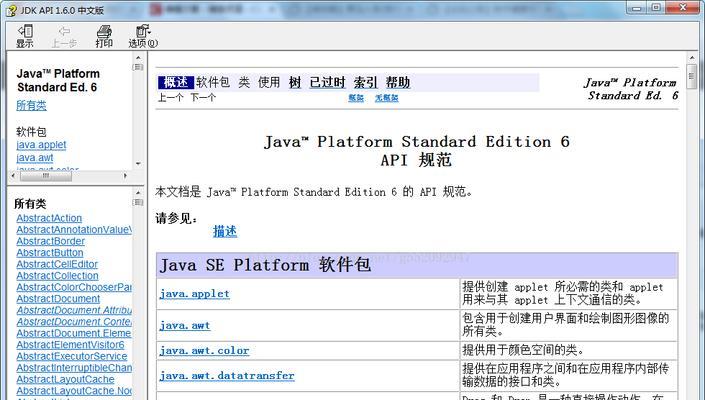
Task: Open the 索引 navigation link
Action: point(366,82)
